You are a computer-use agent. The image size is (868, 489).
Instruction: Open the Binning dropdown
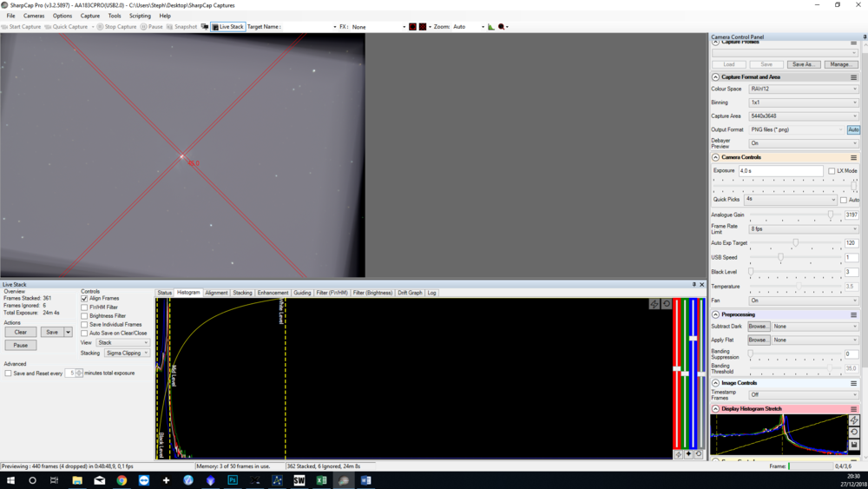coord(803,102)
